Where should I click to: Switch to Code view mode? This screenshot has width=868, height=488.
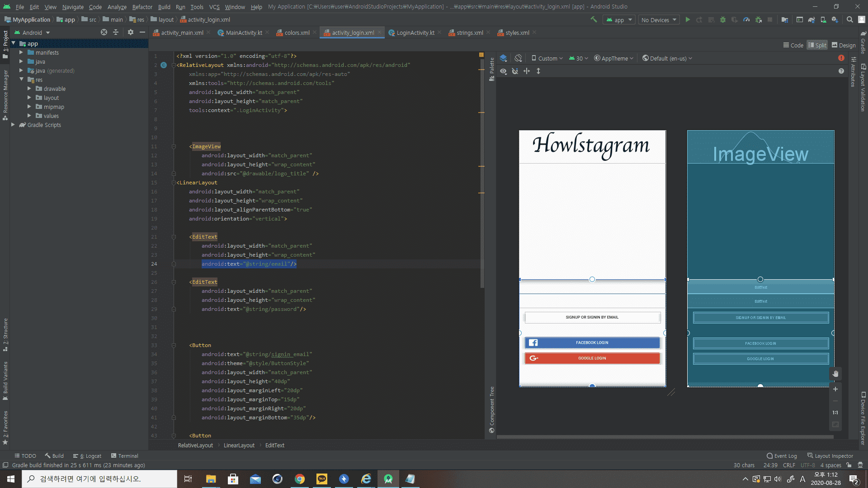[x=793, y=45]
